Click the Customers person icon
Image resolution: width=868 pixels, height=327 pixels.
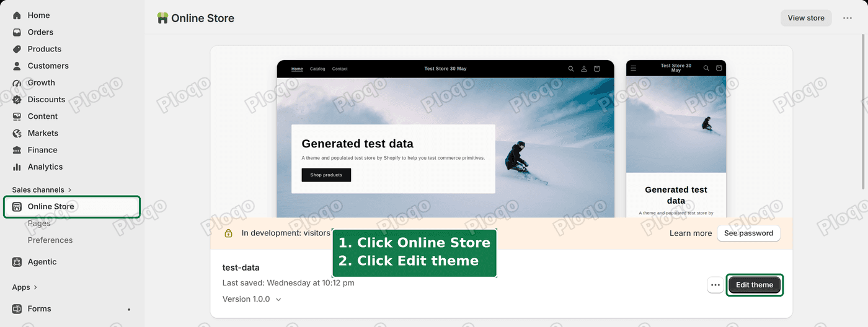(17, 66)
